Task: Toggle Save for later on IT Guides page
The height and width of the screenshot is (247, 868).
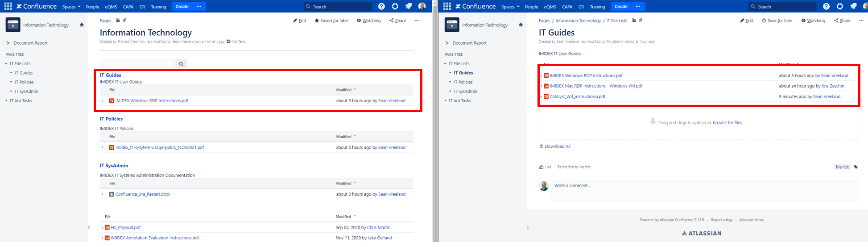Action: point(777,21)
